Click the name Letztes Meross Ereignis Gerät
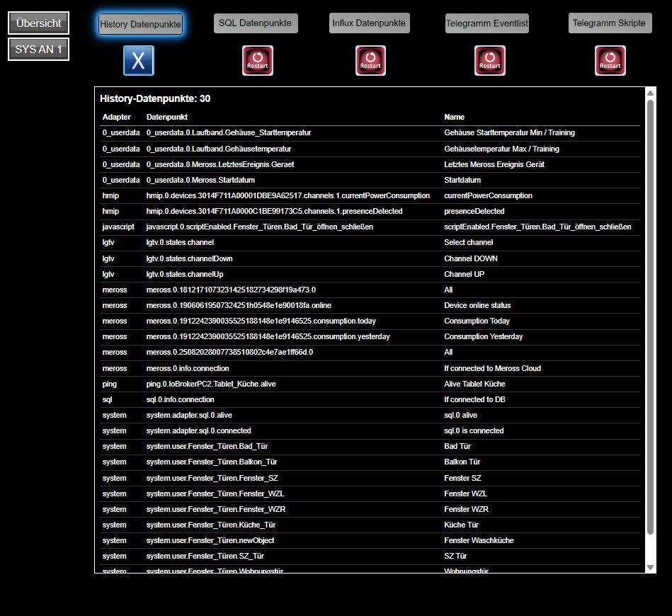Viewport: 672px width, 616px height. click(x=494, y=164)
